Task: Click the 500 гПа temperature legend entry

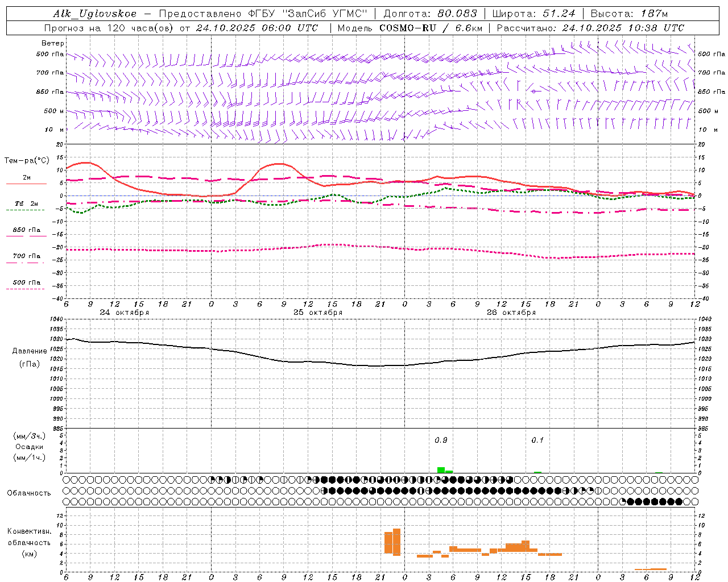Action: click(27, 282)
